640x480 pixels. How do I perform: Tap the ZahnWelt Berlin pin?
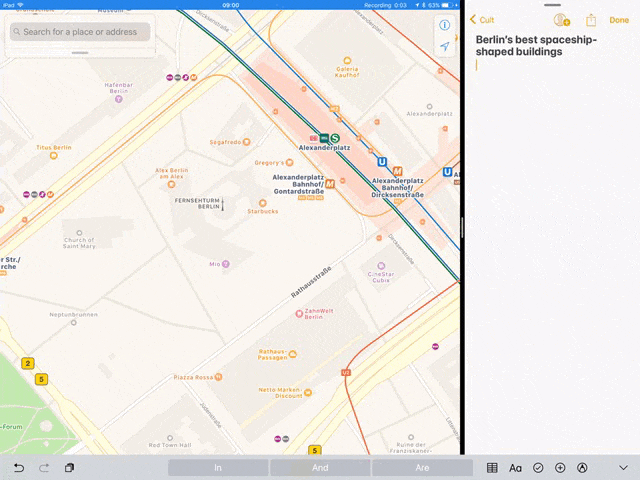(299, 313)
